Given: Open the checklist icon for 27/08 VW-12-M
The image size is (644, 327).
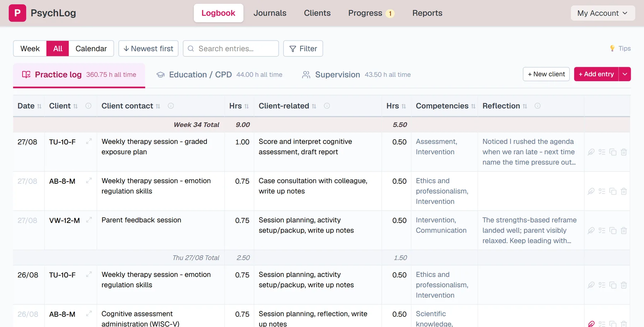Looking at the screenshot, I should [x=602, y=231].
